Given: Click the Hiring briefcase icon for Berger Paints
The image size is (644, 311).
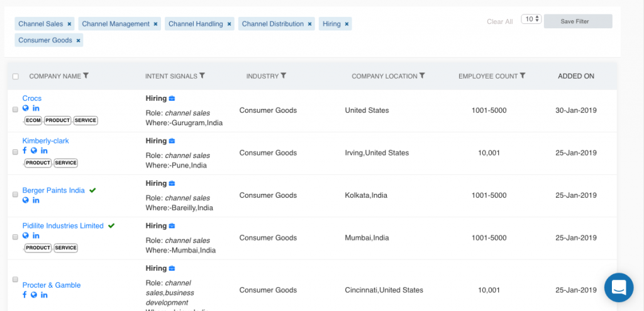Looking at the screenshot, I should pos(172,183).
